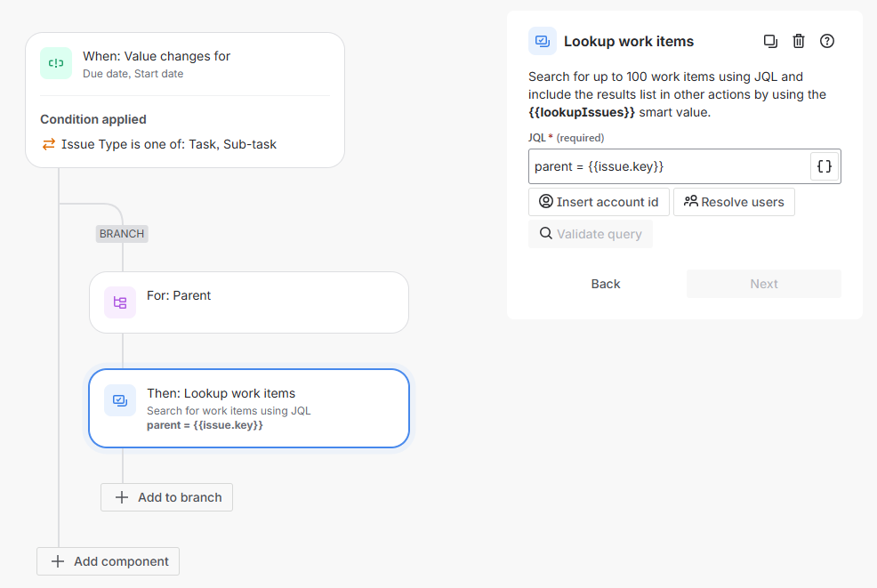Click the For: Parent branch icon
The image size is (877, 588).
pyautogui.click(x=120, y=302)
